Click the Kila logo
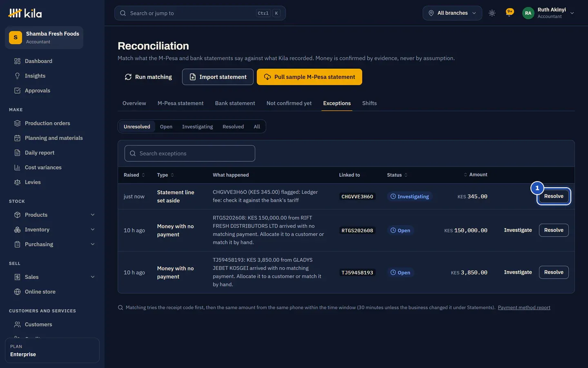Image resolution: width=588 pixels, height=368 pixels. 25,13
